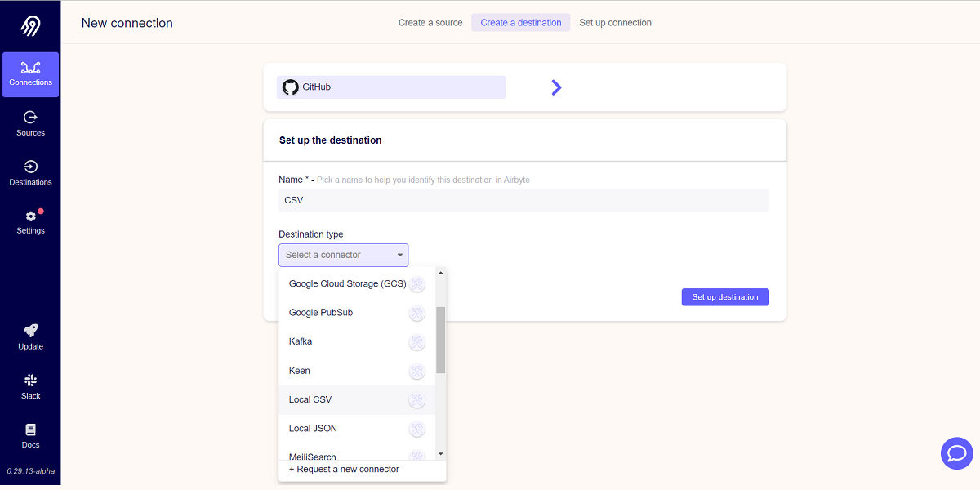Select the Keen option
This screenshot has width=980, height=490.
point(357,371)
